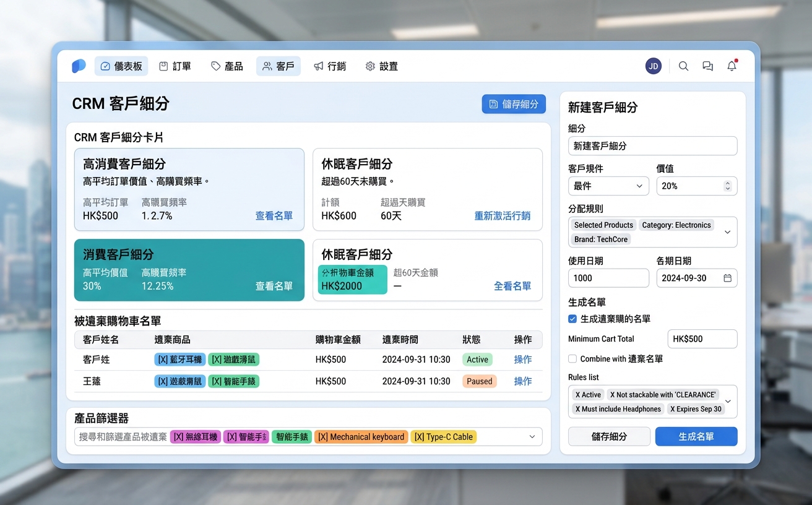Open calendar picker beside 2024-09-30
812x505 pixels.
[x=727, y=278]
